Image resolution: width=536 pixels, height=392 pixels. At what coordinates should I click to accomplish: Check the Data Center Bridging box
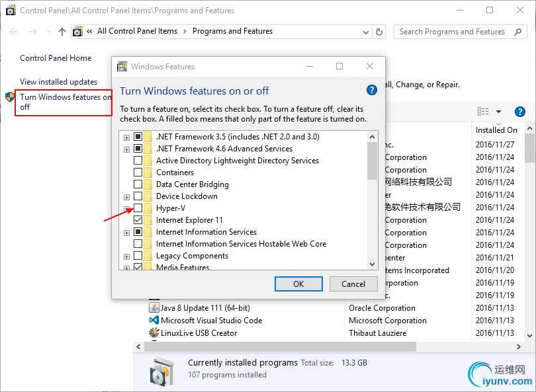coord(138,184)
